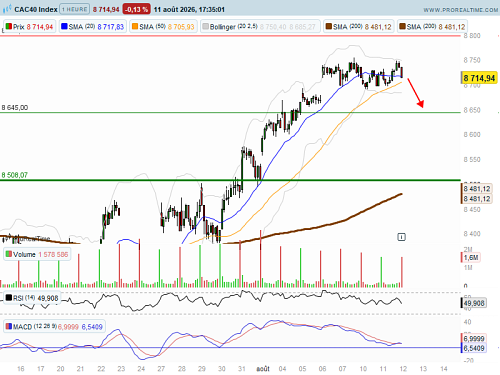
Task: Open the rightmost SMA (200) legend
Action: pyautogui.click(x=432, y=26)
